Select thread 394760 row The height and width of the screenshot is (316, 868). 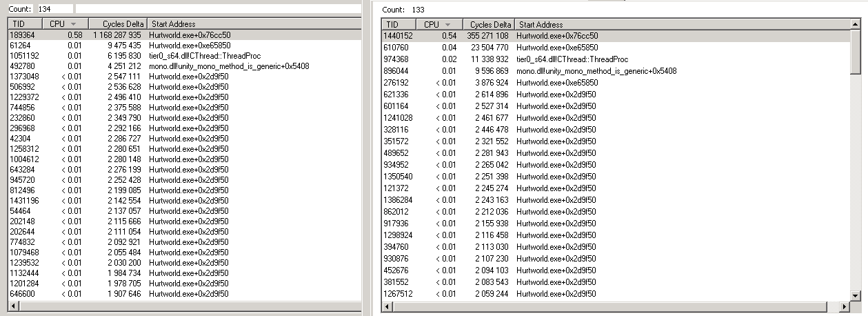tap(615, 246)
